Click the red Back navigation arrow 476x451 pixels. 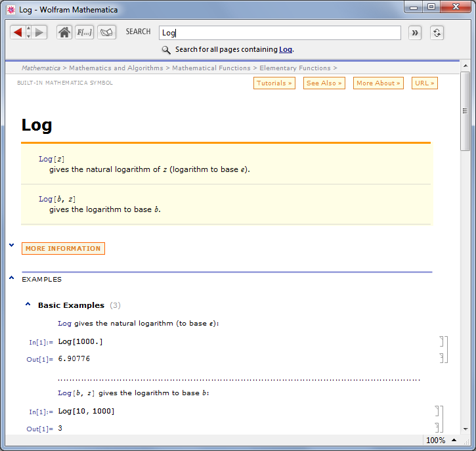tap(18, 32)
